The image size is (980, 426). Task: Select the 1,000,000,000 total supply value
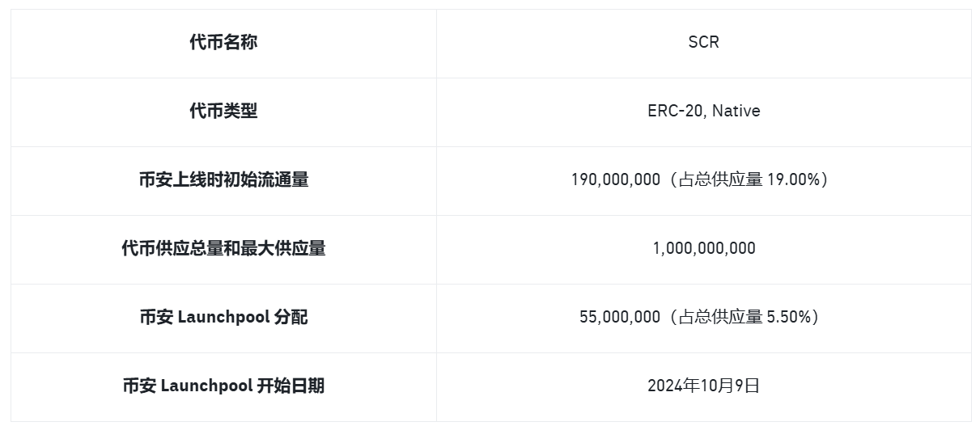(x=704, y=249)
